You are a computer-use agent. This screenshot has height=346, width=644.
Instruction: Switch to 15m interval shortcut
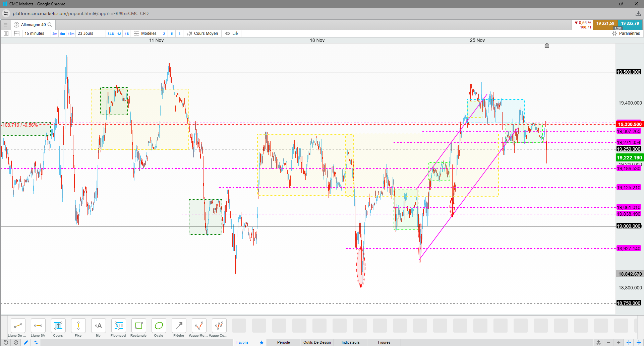71,33
